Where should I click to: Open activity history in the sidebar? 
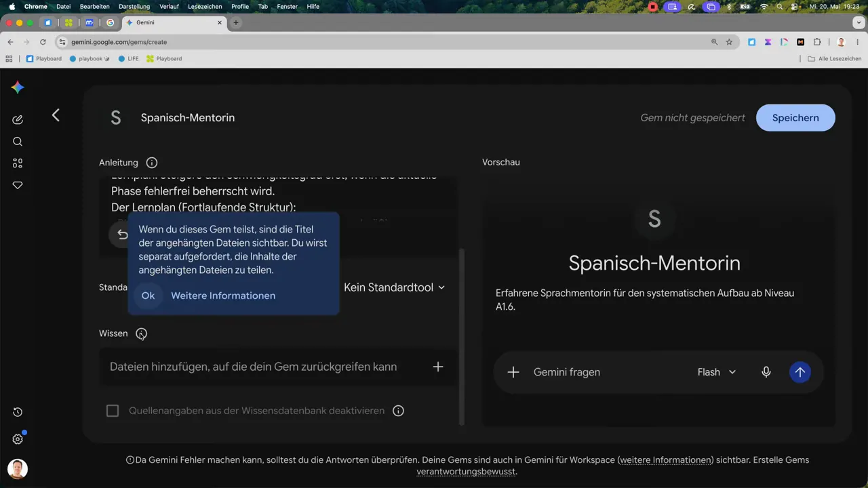[x=18, y=412]
